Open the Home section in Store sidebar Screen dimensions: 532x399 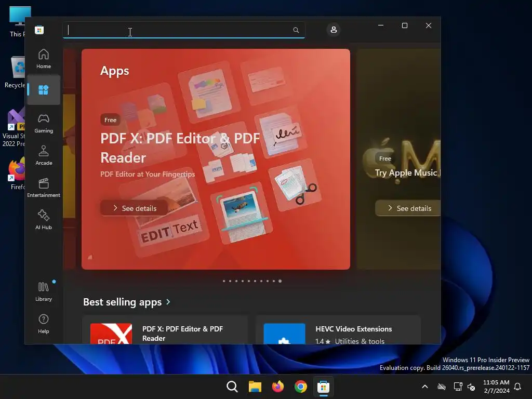44,59
